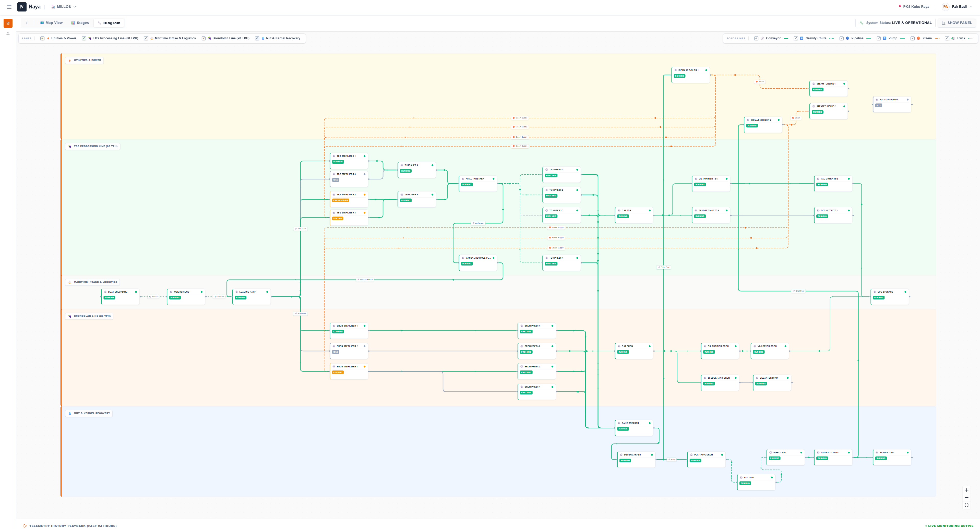The height and width of the screenshot is (529, 980).
Task: Open the Pak Budi account dropdown
Action: tap(962, 7)
